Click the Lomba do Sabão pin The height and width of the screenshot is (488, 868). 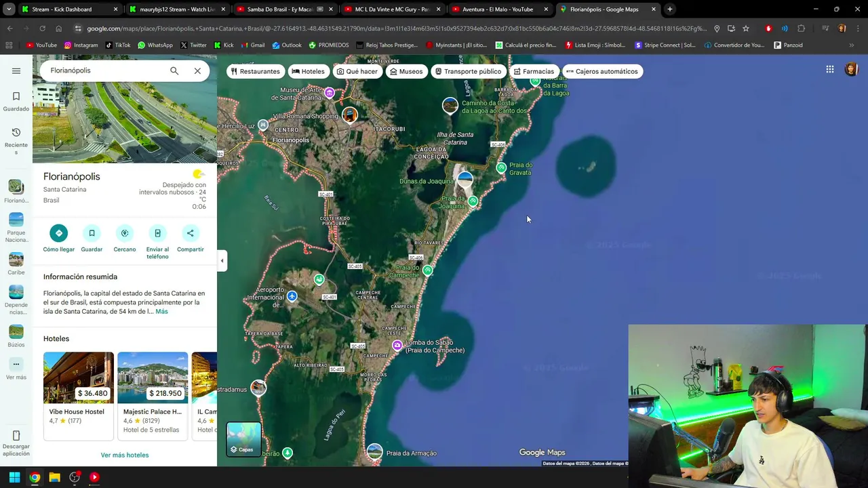(x=397, y=346)
